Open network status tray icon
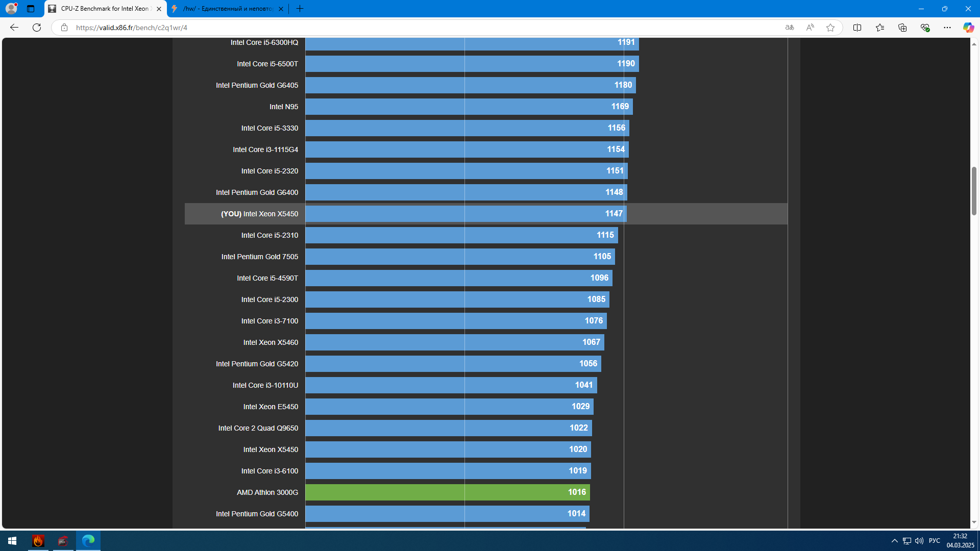Screen dimensions: 980x551 pos(907,541)
